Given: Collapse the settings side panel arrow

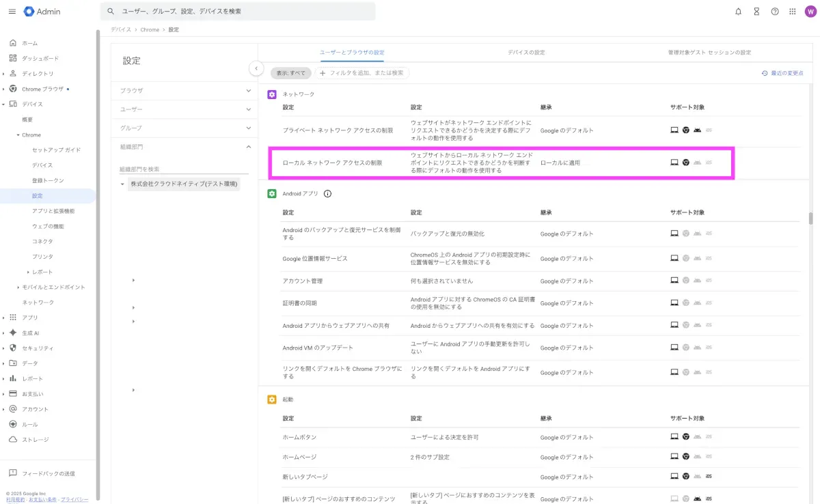Looking at the screenshot, I should (256, 68).
